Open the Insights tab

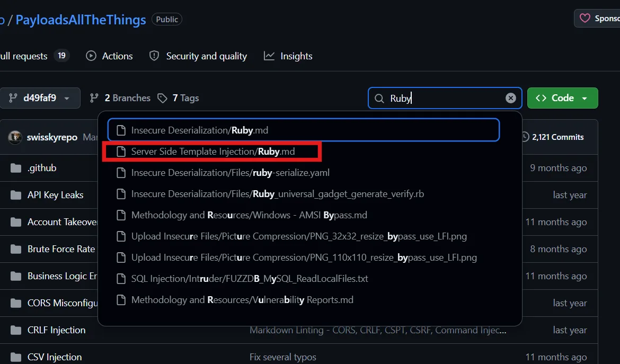coord(288,56)
